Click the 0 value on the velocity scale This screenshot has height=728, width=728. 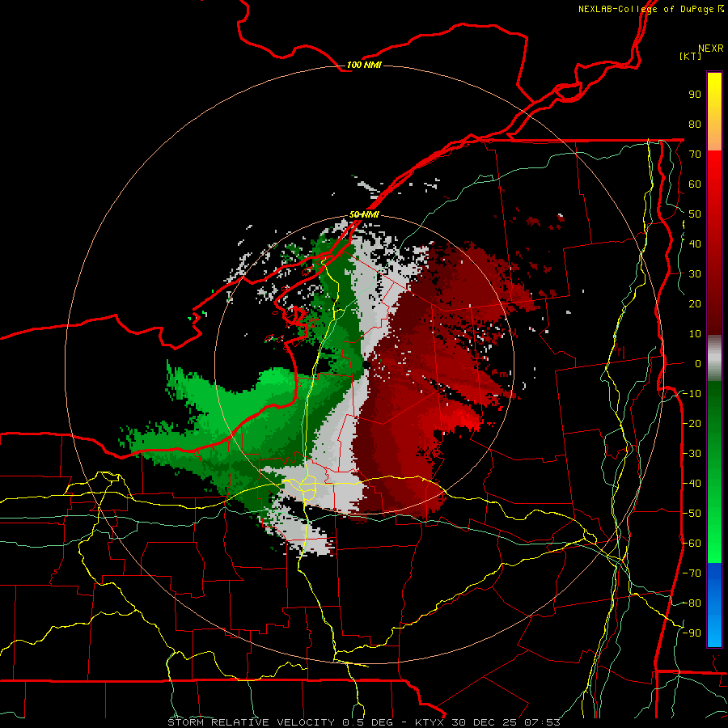click(x=698, y=364)
